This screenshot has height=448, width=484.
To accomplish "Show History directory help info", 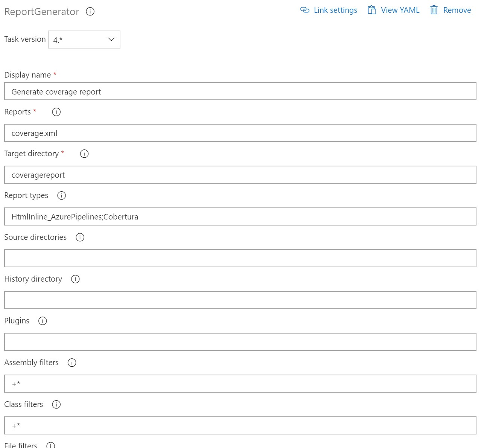I will click(75, 279).
